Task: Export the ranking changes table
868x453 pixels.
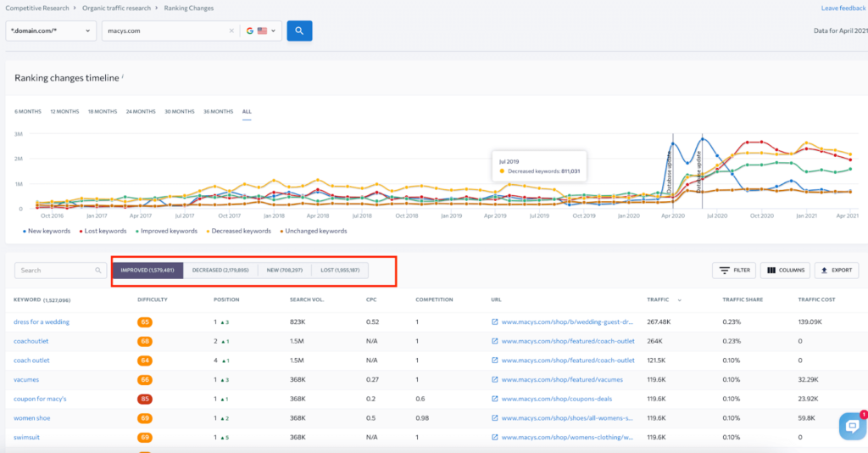Action: tap(837, 271)
